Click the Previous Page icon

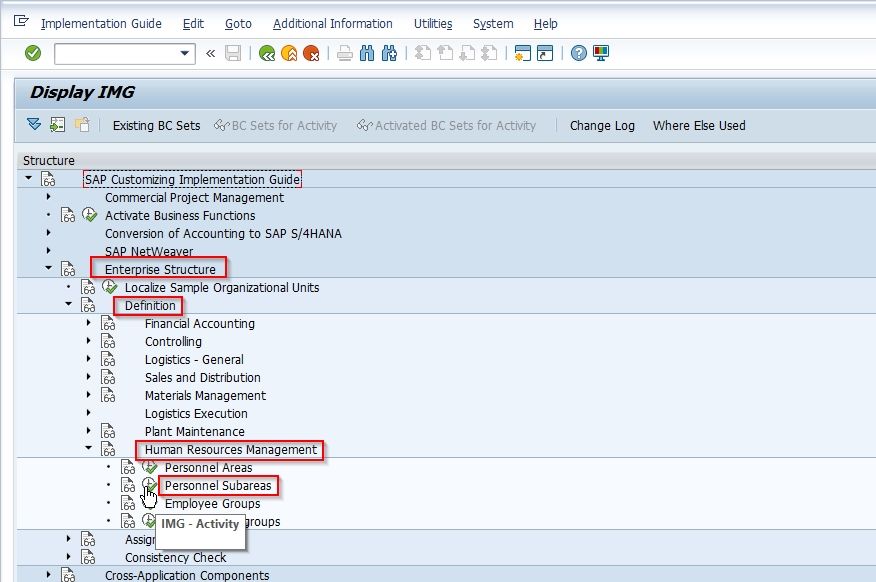[x=445, y=53]
